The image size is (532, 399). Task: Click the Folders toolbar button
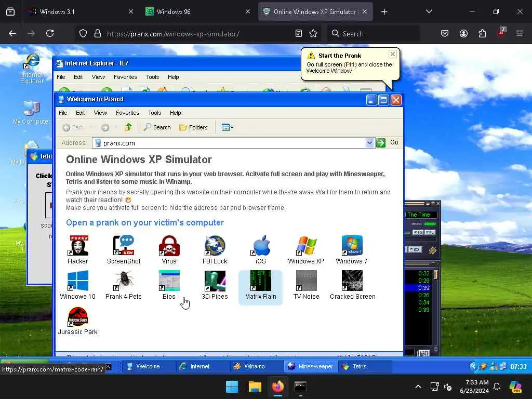pos(193,127)
